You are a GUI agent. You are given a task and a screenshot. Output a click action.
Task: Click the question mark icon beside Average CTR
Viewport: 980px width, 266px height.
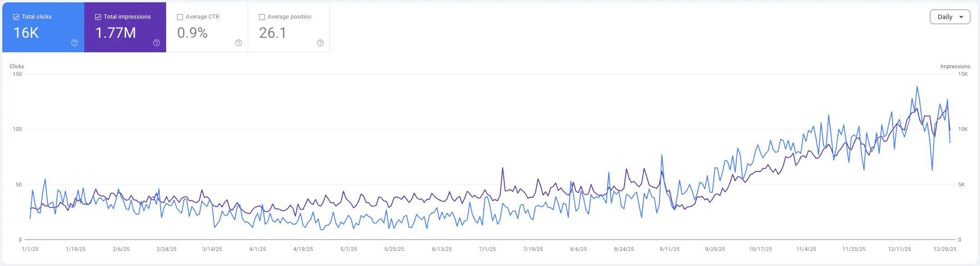tap(238, 43)
